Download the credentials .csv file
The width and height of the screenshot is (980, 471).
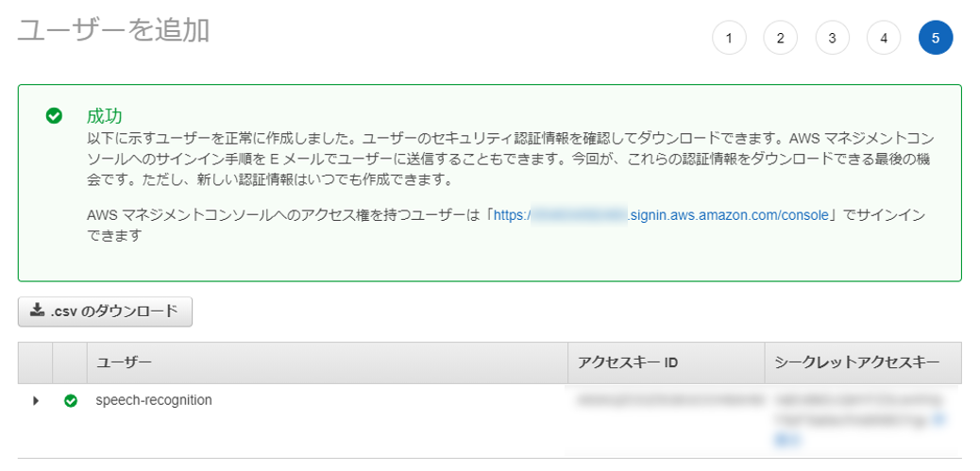(x=105, y=311)
